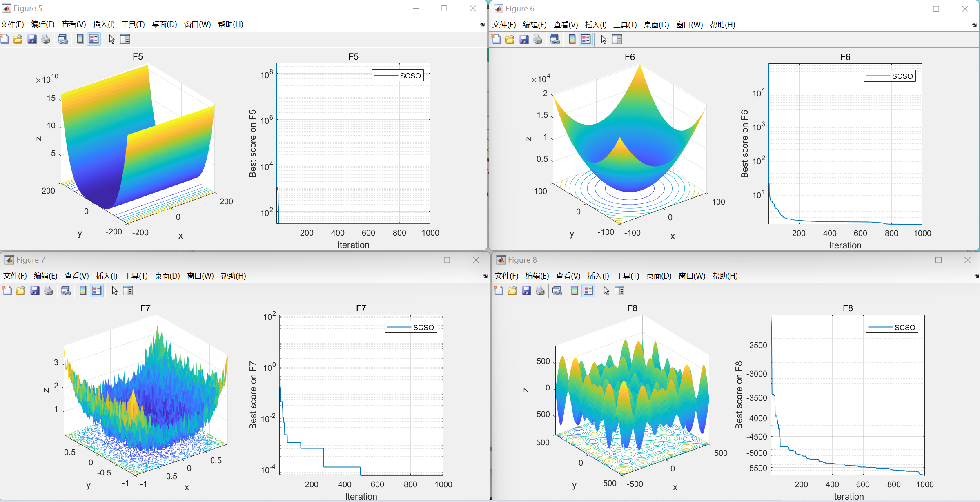
Task: Select the edit plot arrow tool in Figure 6
Action: point(603,39)
